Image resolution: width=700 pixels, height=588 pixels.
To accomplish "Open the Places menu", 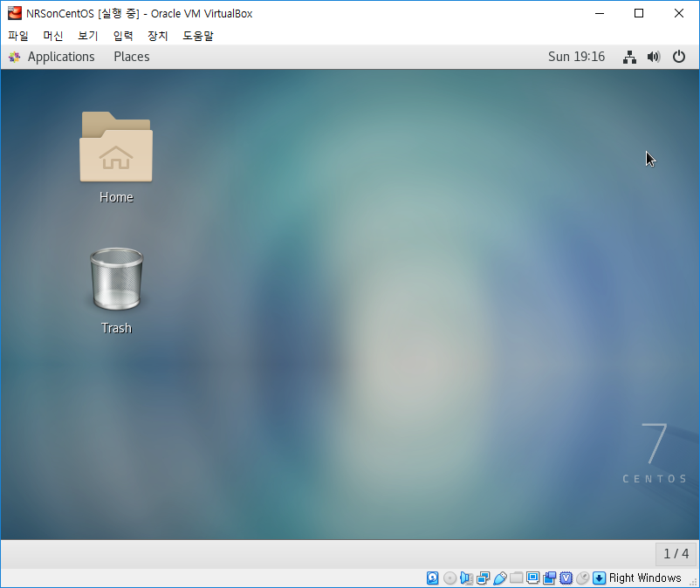I will pos(132,57).
